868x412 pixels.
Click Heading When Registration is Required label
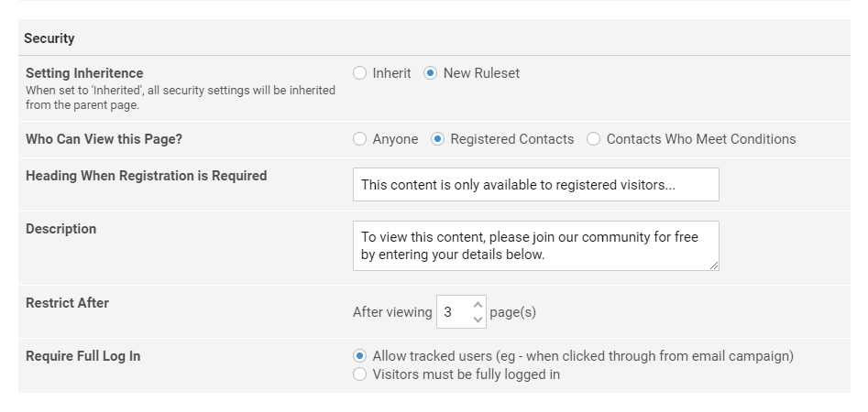click(x=146, y=176)
